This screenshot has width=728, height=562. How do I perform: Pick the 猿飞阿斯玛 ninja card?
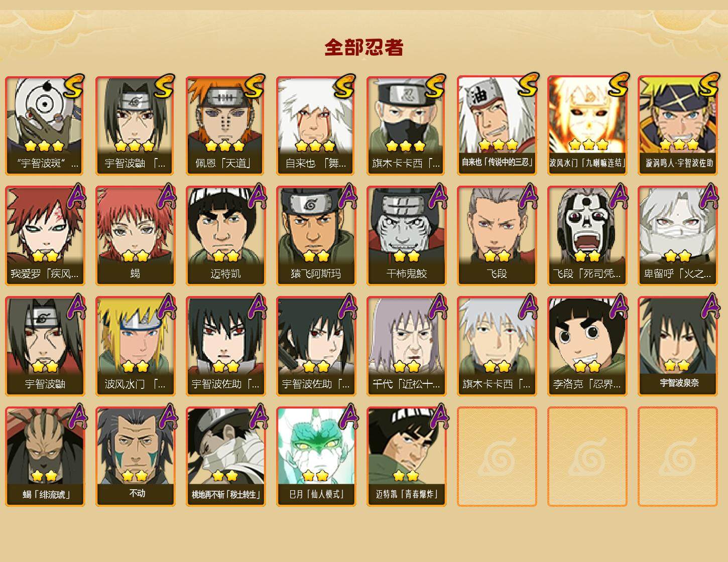tap(316, 236)
